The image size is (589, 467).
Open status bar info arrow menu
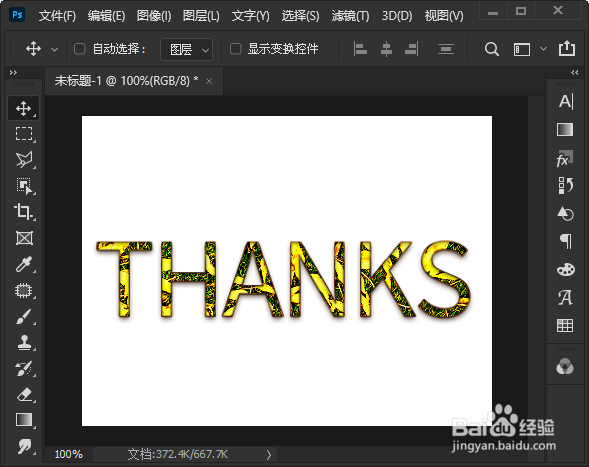[x=269, y=455]
